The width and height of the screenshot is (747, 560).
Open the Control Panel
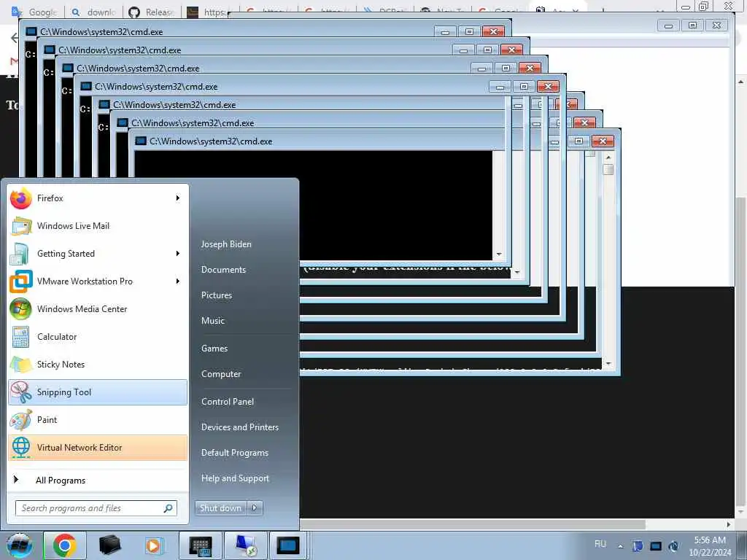(x=228, y=402)
